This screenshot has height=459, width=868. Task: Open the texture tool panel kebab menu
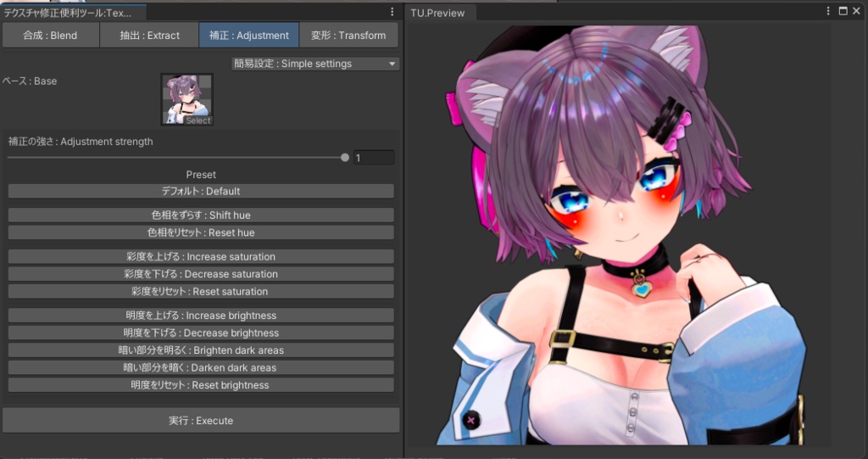point(392,12)
